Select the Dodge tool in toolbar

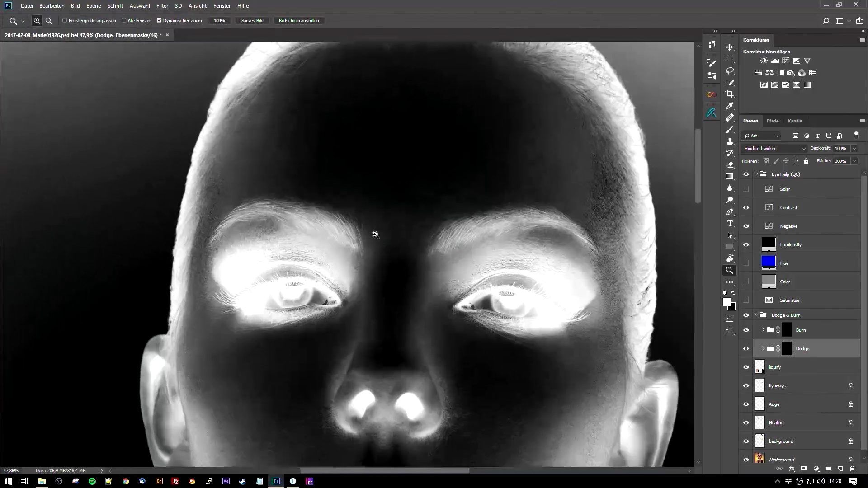[730, 200]
